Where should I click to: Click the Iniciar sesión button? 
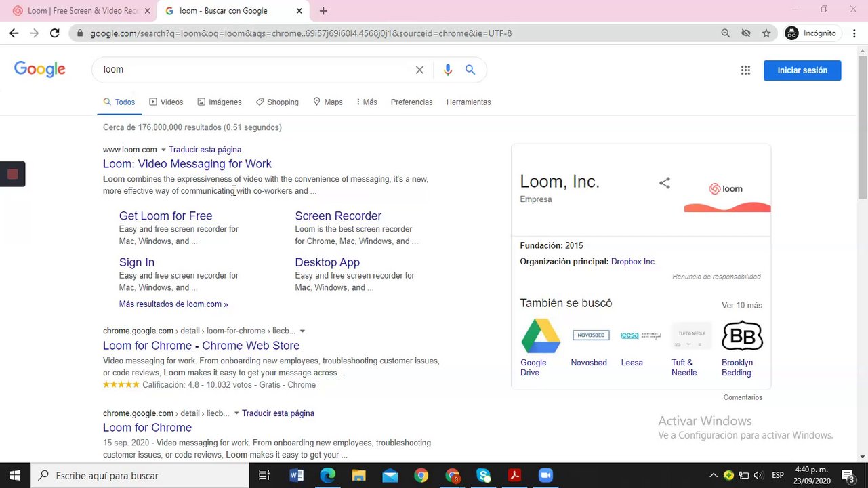click(x=802, y=70)
